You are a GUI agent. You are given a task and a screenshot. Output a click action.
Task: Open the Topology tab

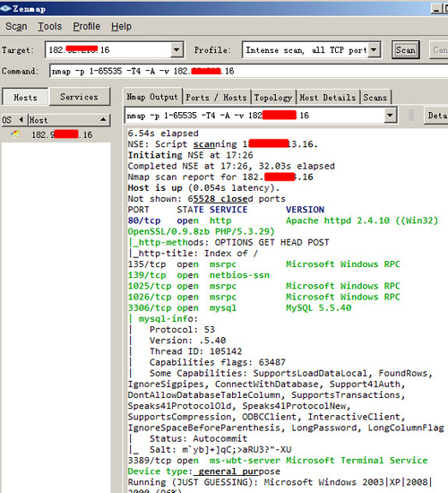tap(273, 98)
